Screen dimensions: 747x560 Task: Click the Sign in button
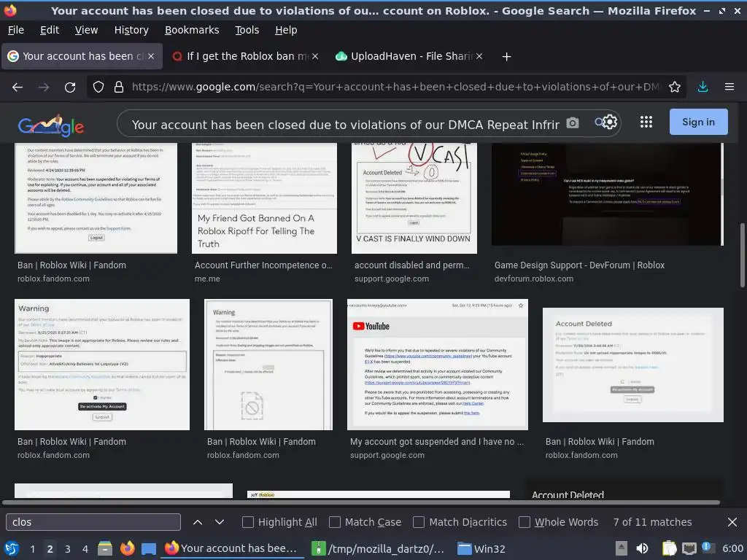pyautogui.click(x=698, y=122)
